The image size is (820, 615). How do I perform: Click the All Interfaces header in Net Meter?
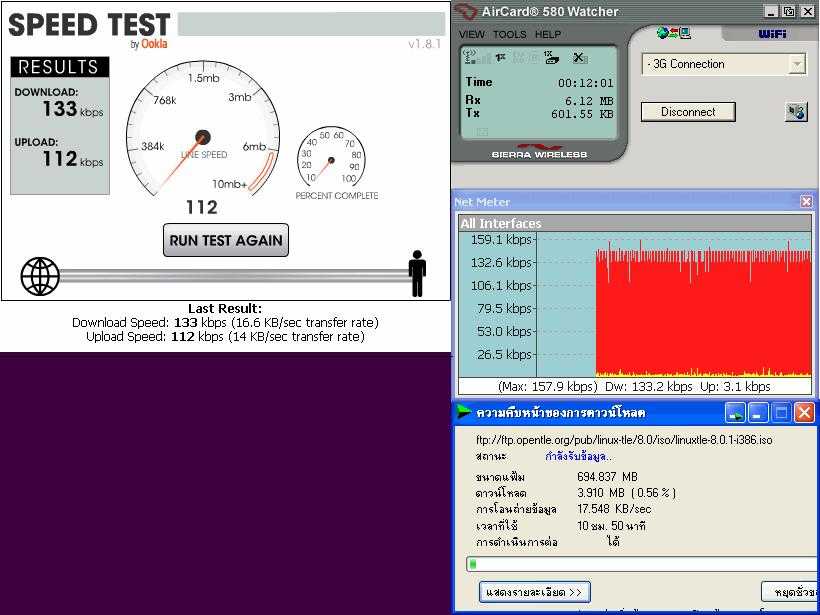coord(635,223)
